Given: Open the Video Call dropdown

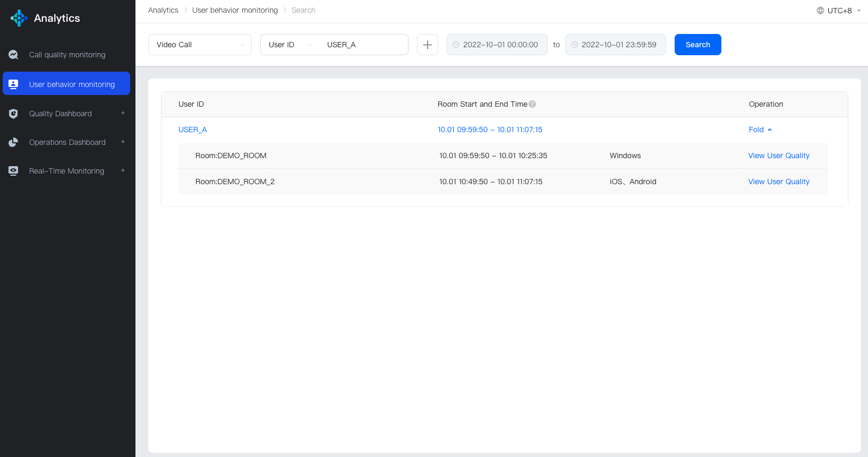Looking at the screenshot, I should (200, 45).
